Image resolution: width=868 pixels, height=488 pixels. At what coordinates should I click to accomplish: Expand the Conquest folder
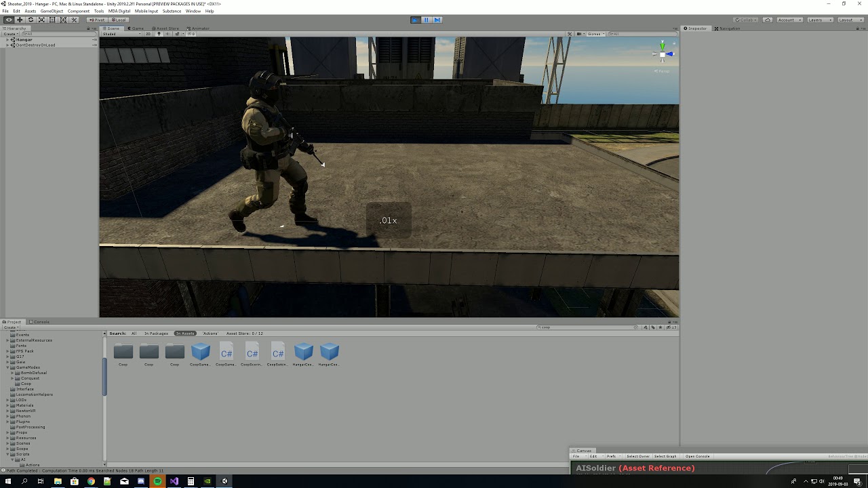[x=13, y=378]
